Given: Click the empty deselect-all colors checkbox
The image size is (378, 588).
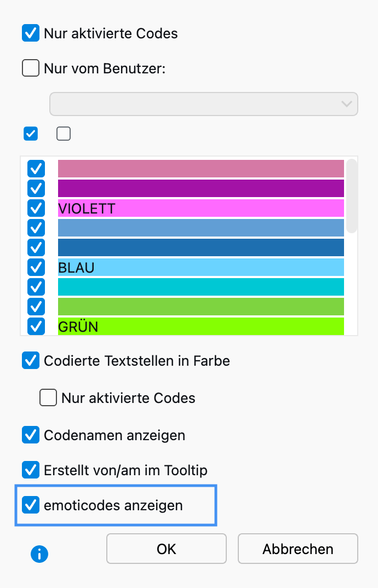Looking at the screenshot, I should coord(64,134).
